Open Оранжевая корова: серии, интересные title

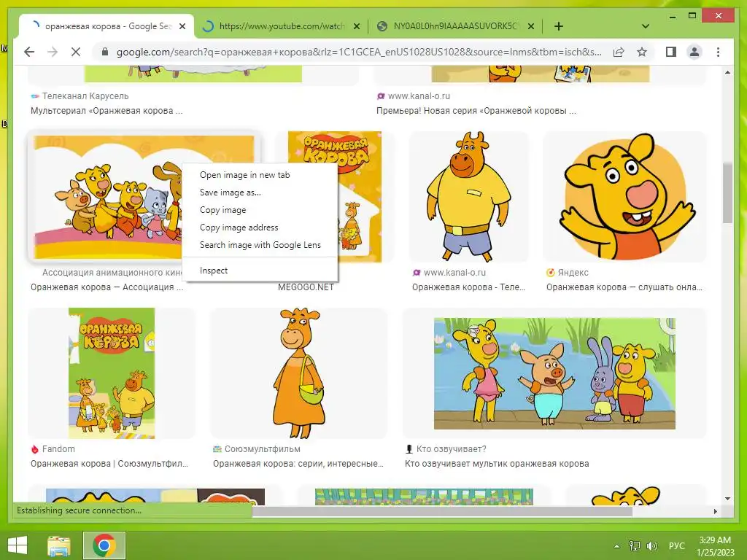[x=298, y=463]
